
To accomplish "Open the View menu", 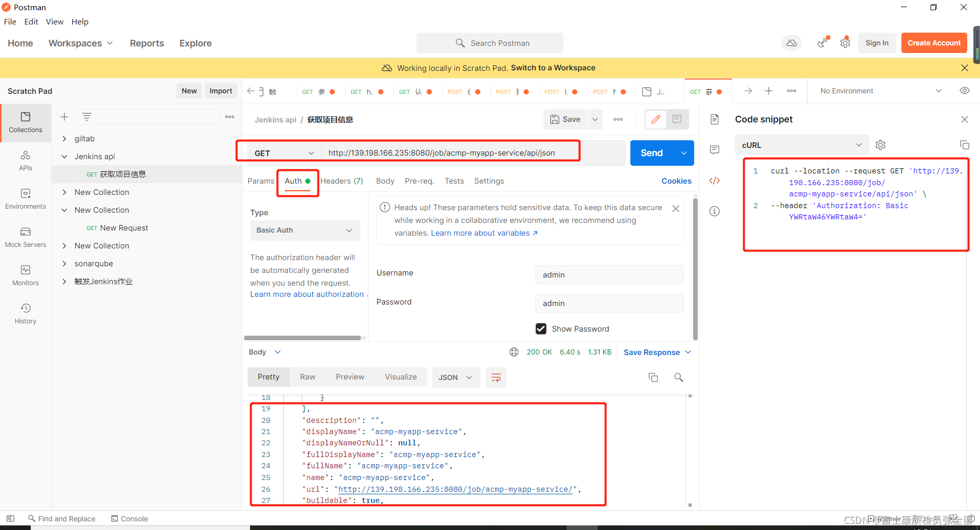I will pos(54,21).
